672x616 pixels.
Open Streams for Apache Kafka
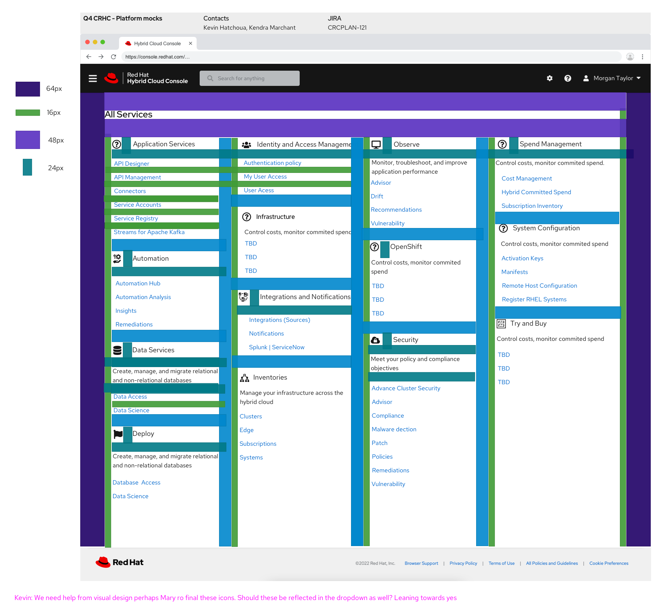149,232
